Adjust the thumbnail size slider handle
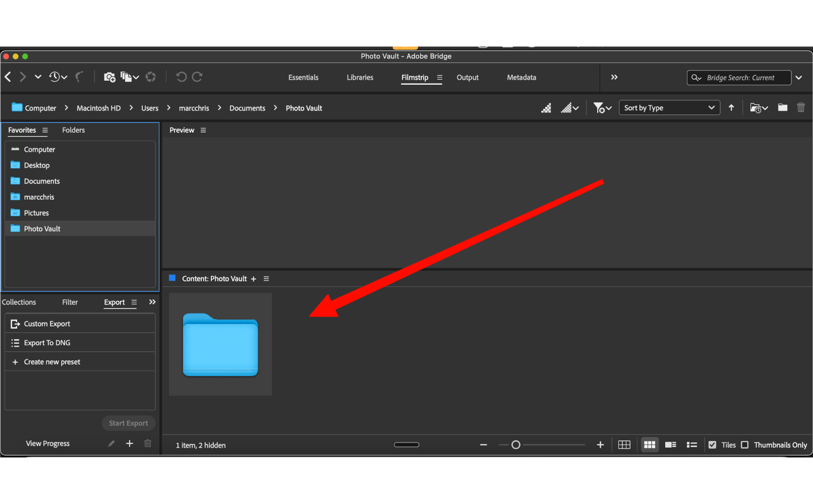This screenshot has width=813, height=504. [516, 445]
